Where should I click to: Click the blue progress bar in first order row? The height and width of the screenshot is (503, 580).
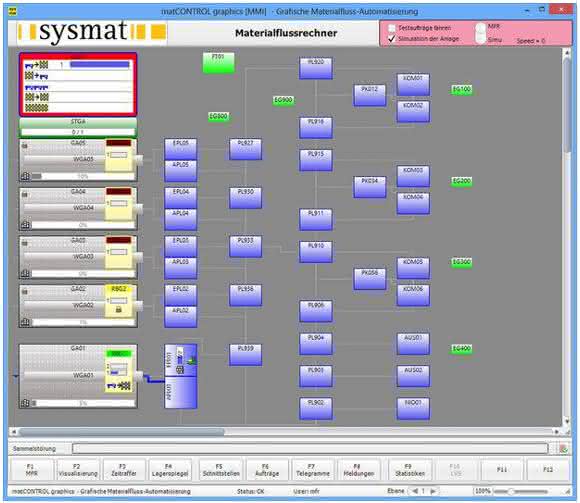(100, 65)
